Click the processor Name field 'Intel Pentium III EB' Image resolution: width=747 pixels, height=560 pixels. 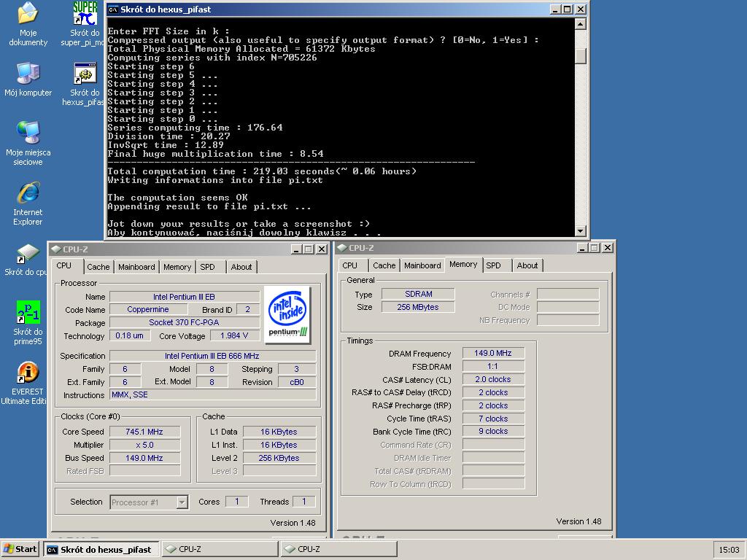tap(184, 297)
